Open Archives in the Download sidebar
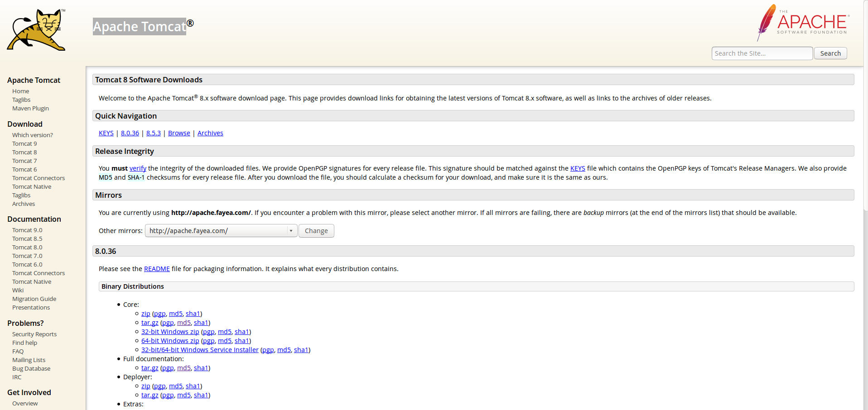This screenshot has width=868, height=410. (x=24, y=204)
